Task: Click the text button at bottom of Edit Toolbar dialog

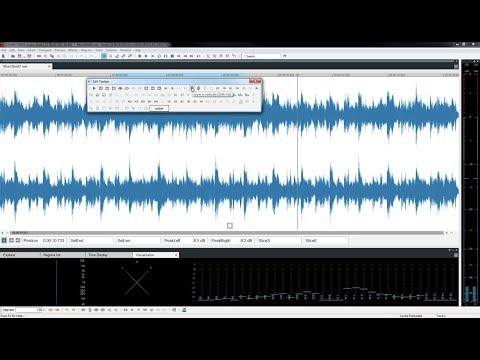Action: 159,108
